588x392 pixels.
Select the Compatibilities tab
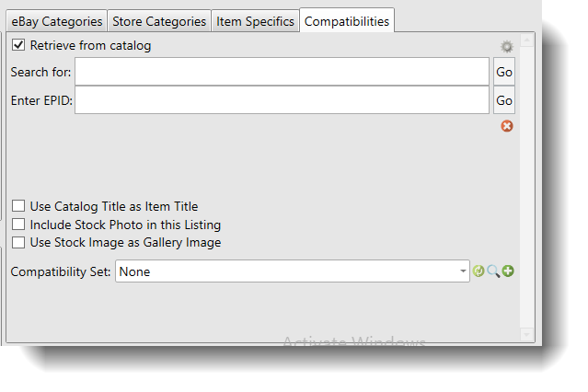tap(347, 21)
